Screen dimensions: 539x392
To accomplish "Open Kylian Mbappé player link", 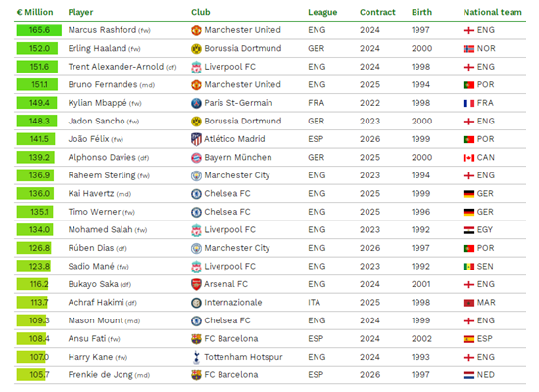I will (97, 103).
